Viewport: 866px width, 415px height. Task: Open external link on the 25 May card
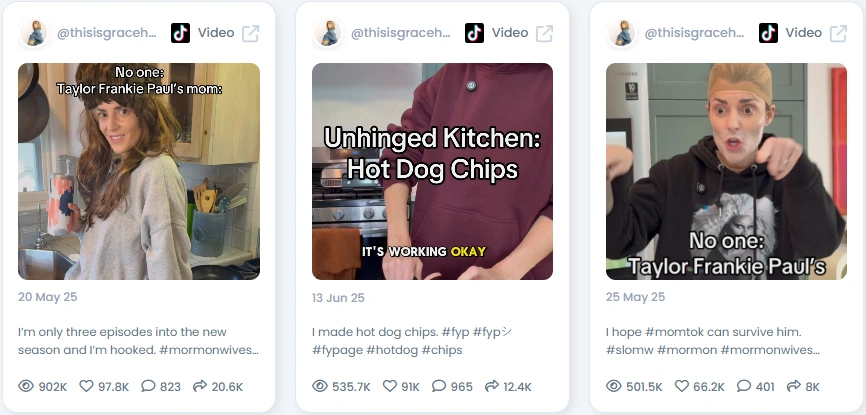(838, 33)
